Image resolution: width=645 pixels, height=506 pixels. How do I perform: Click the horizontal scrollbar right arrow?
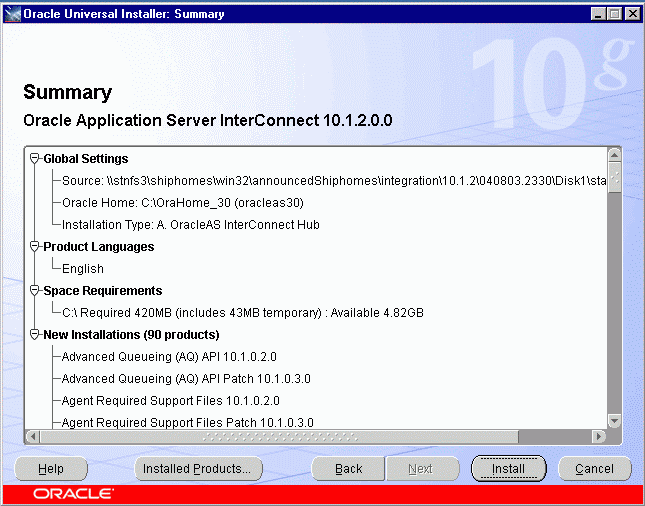(599, 436)
